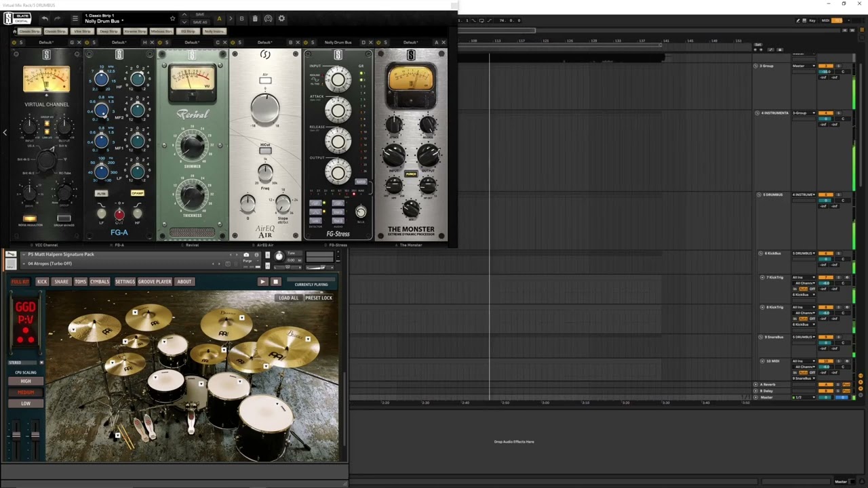Remove the AirEQ module with its X
868x488 pixels.
tap(297, 43)
